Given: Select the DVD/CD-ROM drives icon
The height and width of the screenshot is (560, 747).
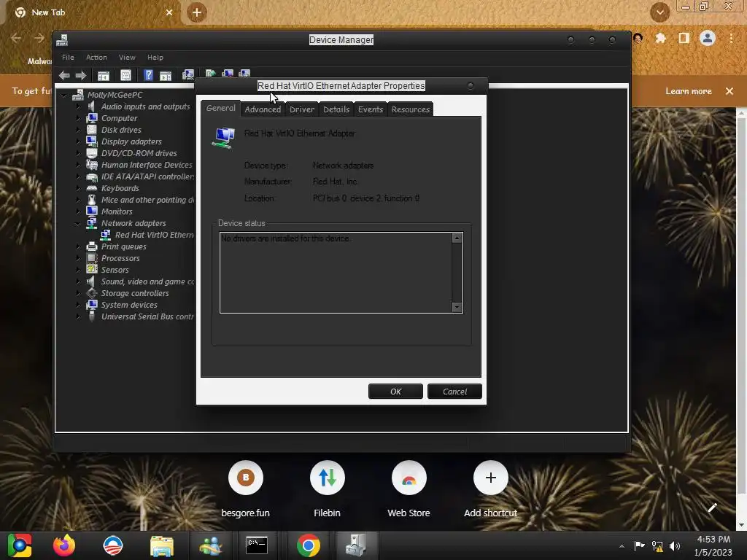Looking at the screenshot, I should click(x=91, y=153).
